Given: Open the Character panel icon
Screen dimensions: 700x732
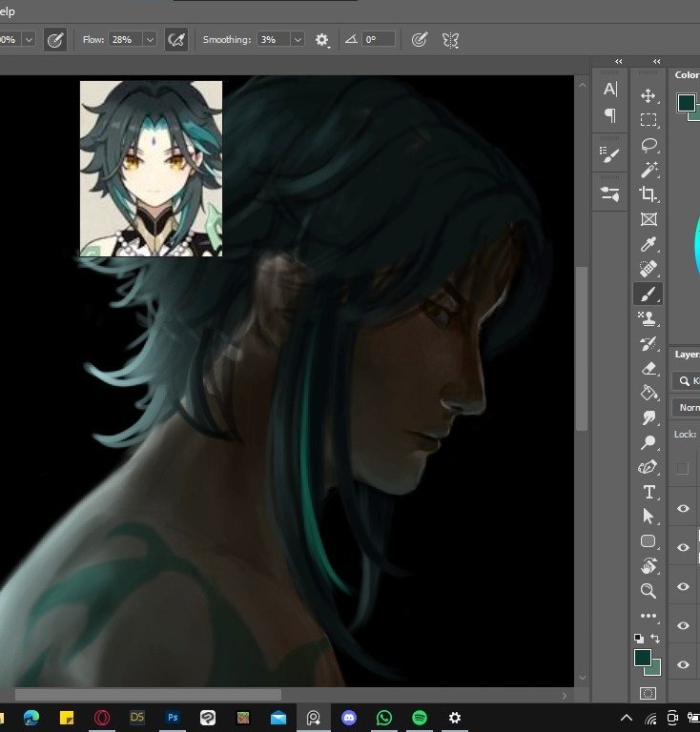Looking at the screenshot, I should coord(609,89).
